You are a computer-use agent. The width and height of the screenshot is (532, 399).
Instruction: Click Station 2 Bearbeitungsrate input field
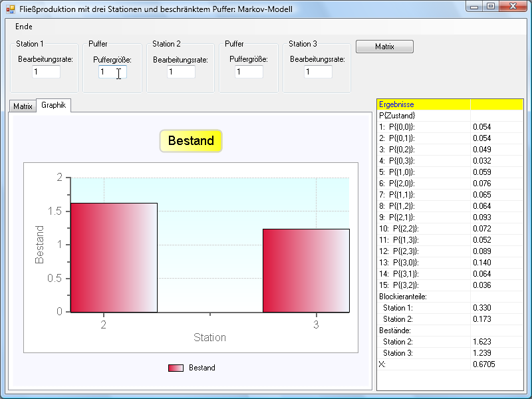181,72
